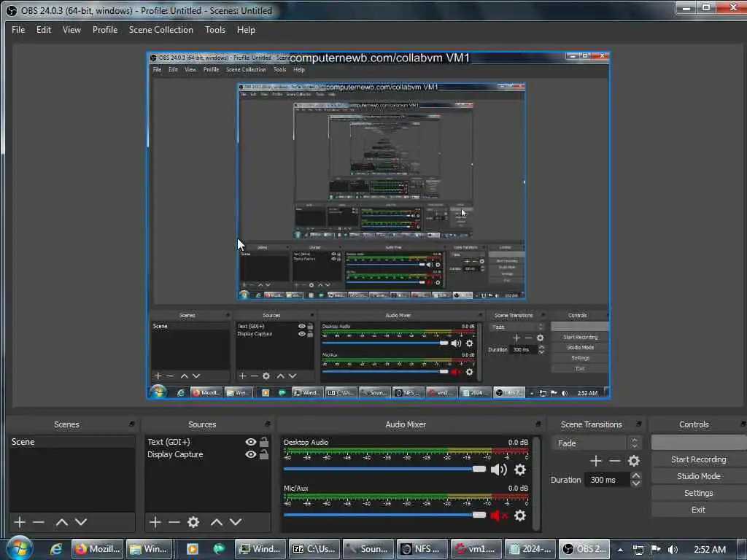Move scene down with the arrow icon
Screen dimensions: 747x560
(81, 522)
